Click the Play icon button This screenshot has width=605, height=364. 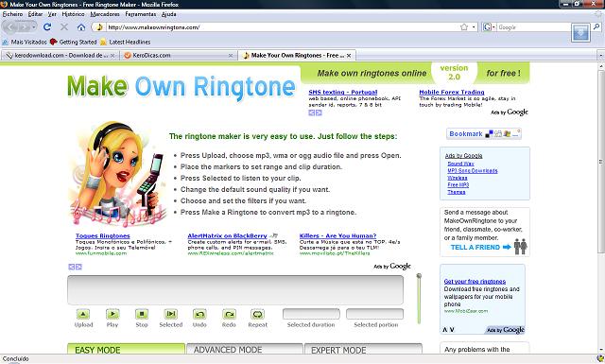[112, 314]
